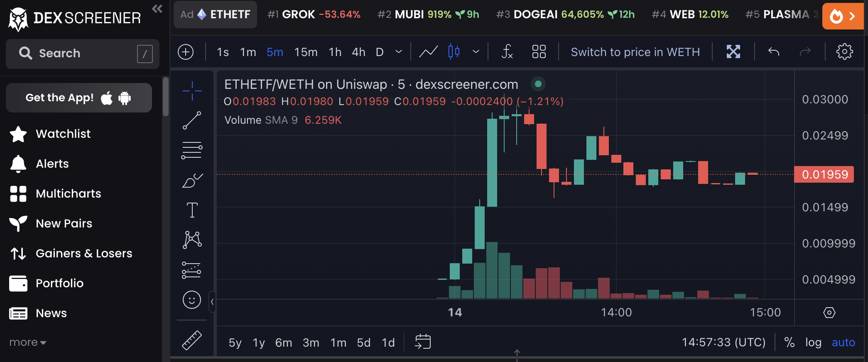Viewport: 868px width, 362px height.
Task: Click the 14:57:33 (UTC) timezone clock
Action: pyautogui.click(x=723, y=342)
